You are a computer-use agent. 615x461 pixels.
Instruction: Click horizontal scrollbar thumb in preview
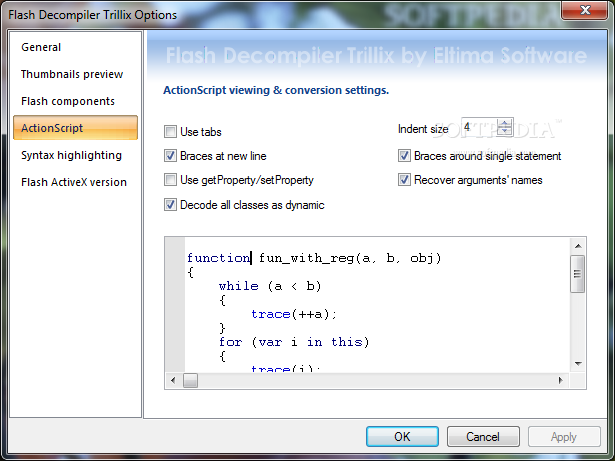pos(191,380)
